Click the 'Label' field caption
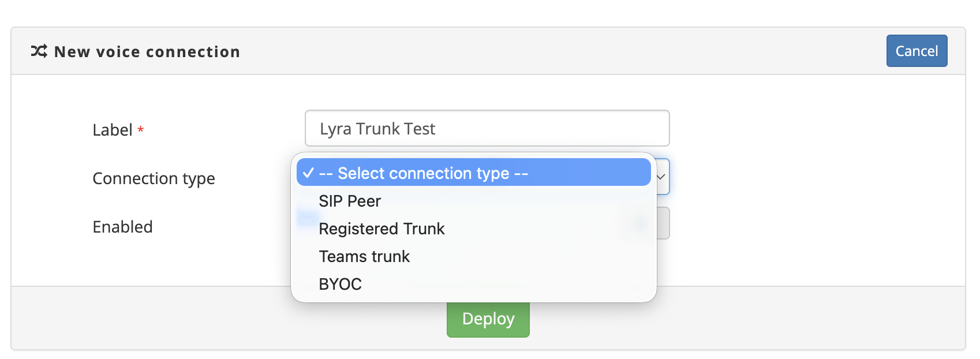The height and width of the screenshot is (359, 980). (113, 130)
